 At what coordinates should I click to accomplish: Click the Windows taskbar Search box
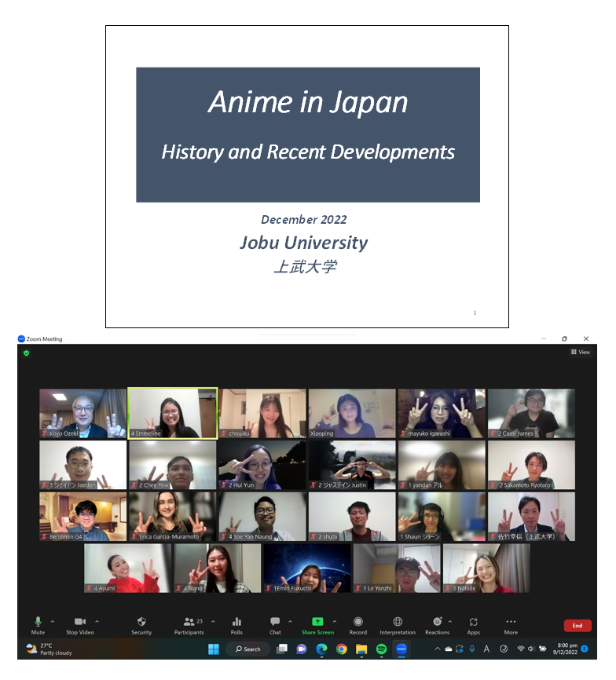[247, 649]
